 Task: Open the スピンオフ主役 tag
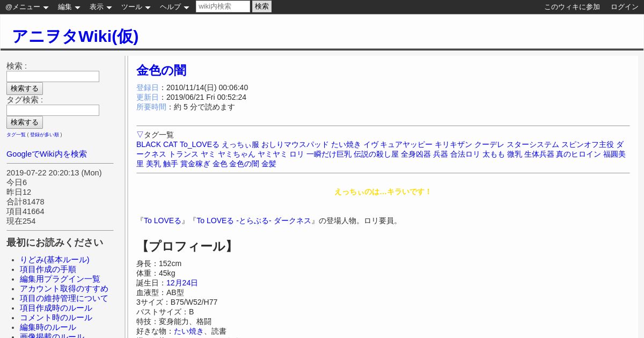coord(588,144)
